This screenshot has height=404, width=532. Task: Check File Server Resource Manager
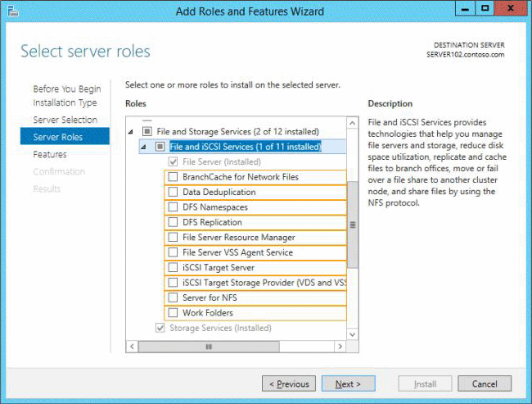(173, 238)
